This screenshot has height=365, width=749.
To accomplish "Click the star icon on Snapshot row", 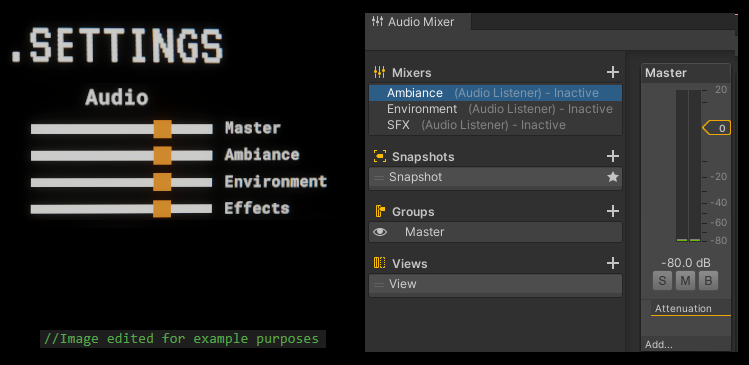I will 612,177.
